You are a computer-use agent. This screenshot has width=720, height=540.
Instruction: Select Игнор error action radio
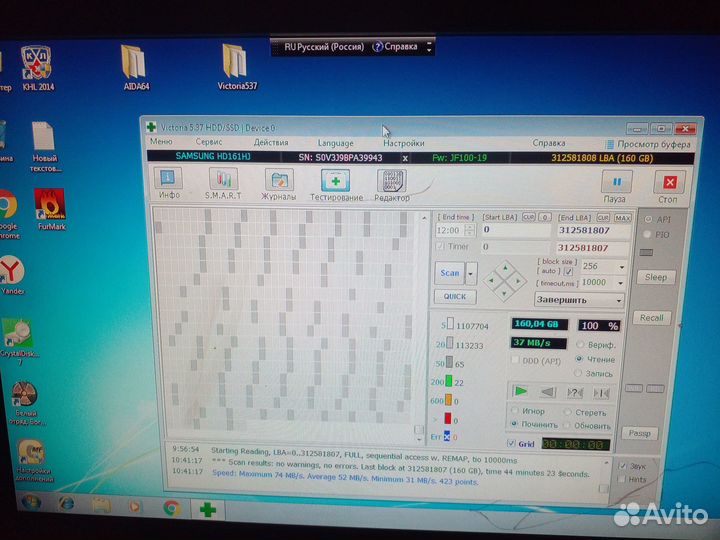pyautogui.click(x=515, y=410)
